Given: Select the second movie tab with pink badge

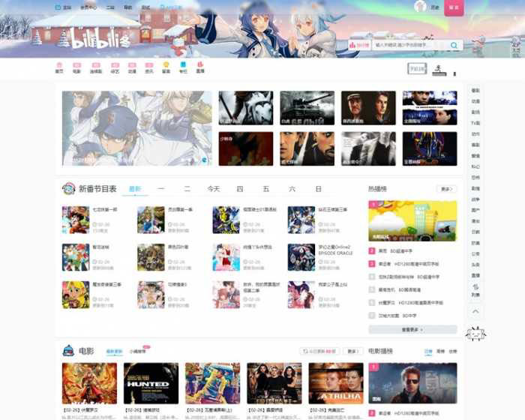Looking at the screenshot, I should pos(138,351).
